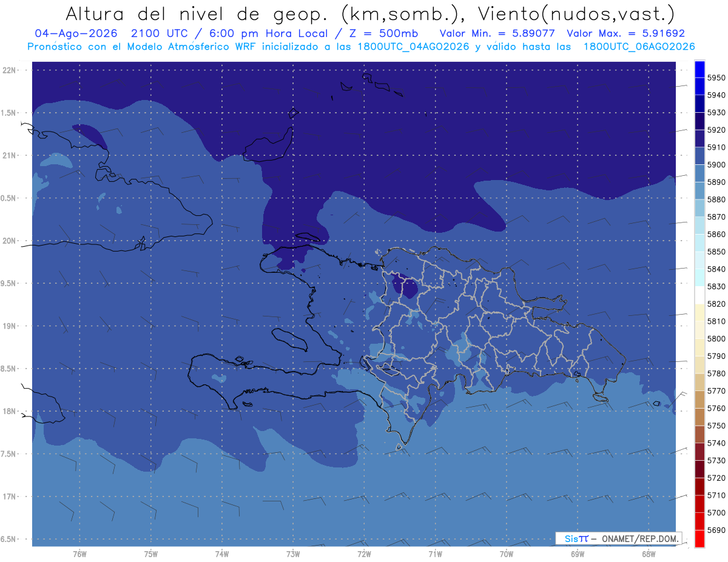Click the bright red swatch below 5690
728x562 pixels.
(699, 538)
